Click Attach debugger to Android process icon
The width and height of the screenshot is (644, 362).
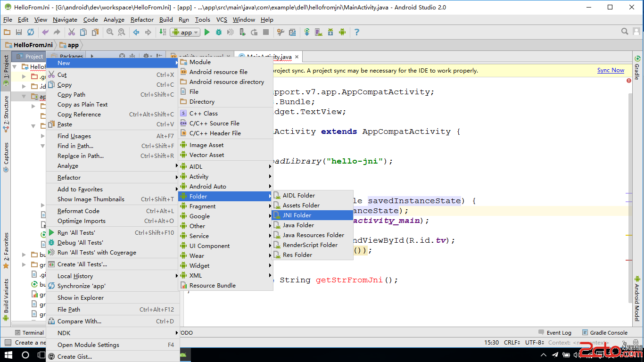point(242,32)
